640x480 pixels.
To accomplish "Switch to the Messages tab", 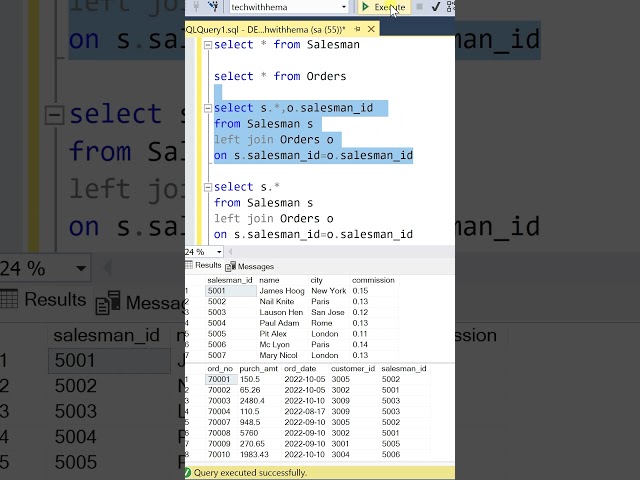I will pos(250,267).
